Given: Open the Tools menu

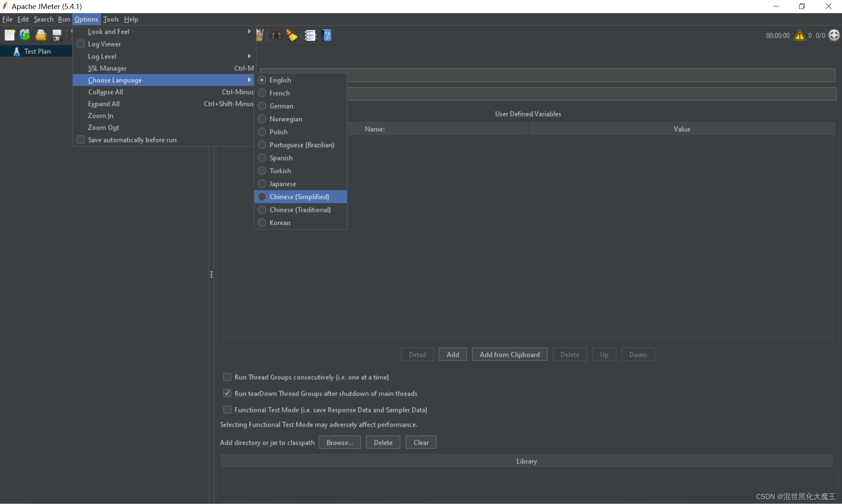Looking at the screenshot, I should [x=111, y=19].
